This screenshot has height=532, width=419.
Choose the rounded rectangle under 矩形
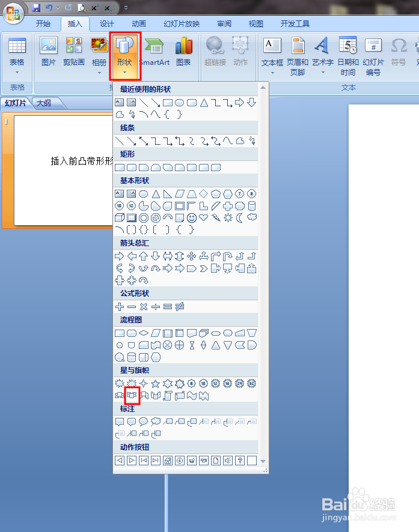[132, 168]
